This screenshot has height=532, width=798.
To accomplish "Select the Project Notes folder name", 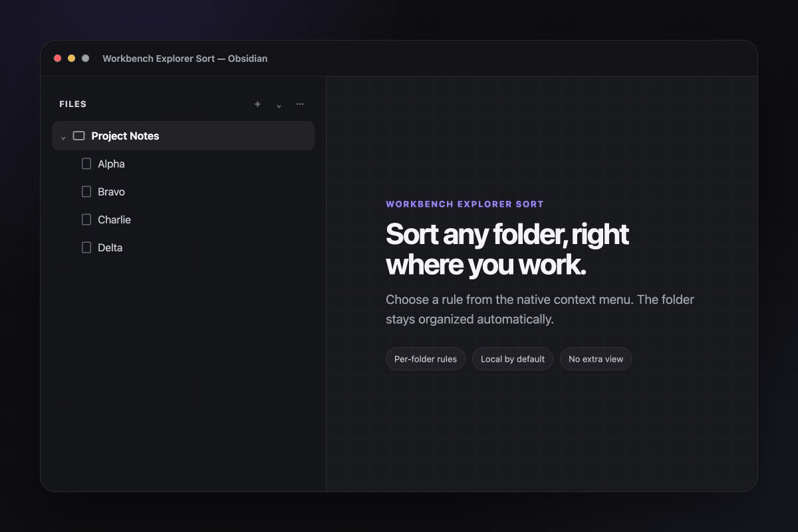I will pos(125,136).
